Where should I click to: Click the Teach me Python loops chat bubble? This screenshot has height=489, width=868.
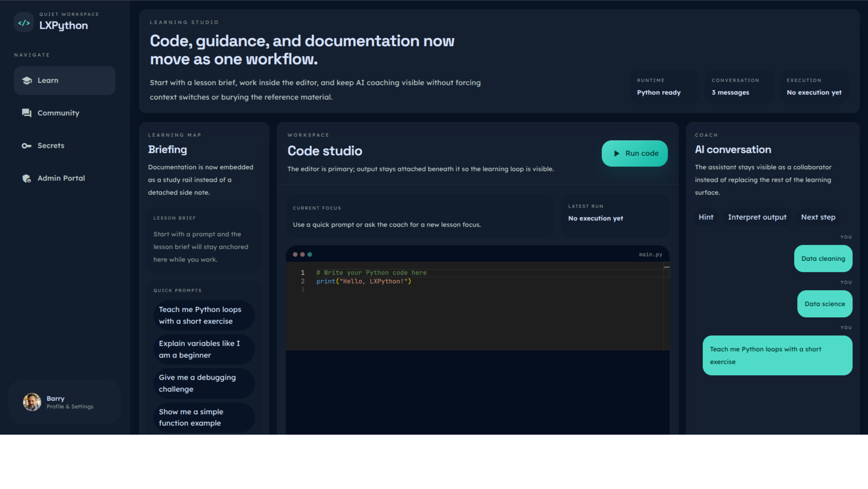(777, 355)
